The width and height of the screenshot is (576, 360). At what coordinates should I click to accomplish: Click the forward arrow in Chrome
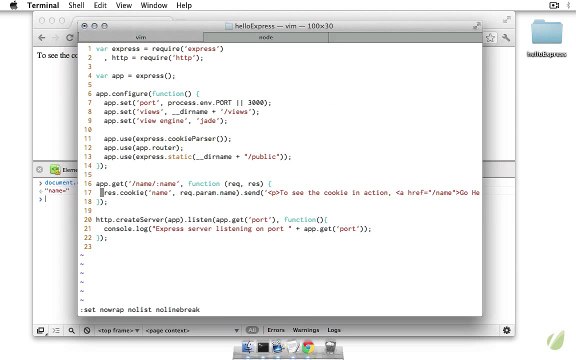(x=55, y=37)
